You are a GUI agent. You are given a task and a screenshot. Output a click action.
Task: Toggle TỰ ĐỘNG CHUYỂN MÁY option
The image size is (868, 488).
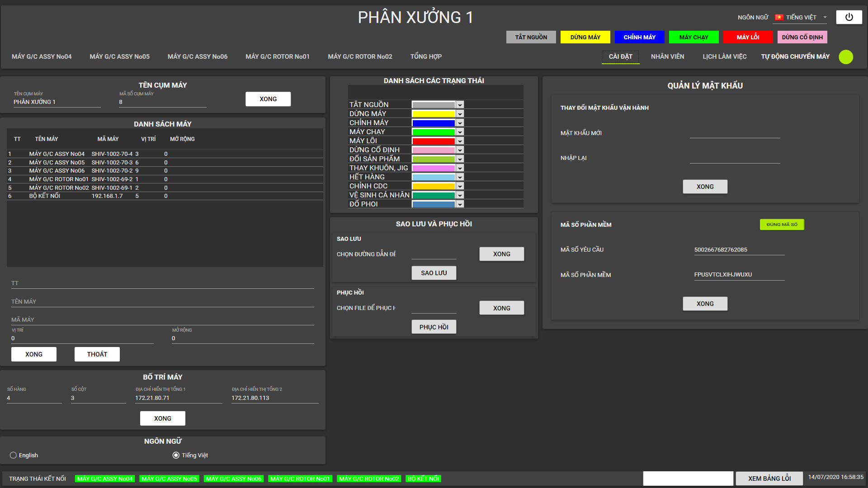[x=795, y=56]
